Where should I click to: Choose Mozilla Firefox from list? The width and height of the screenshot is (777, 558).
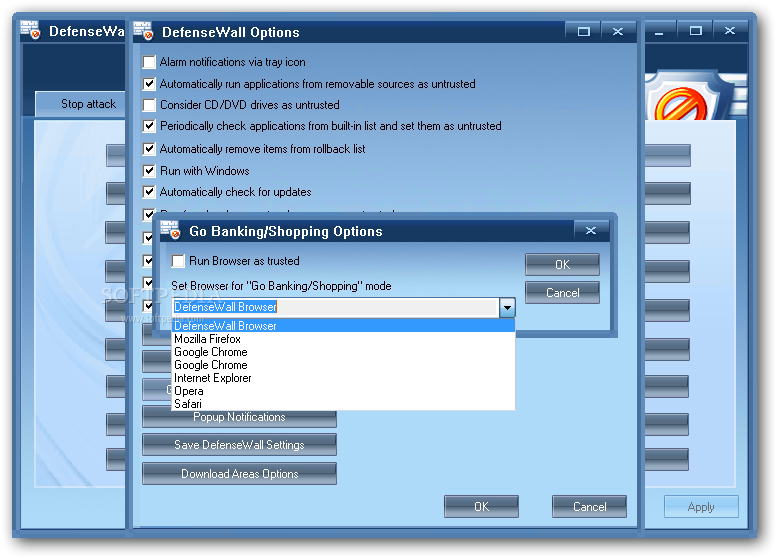tap(343, 339)
